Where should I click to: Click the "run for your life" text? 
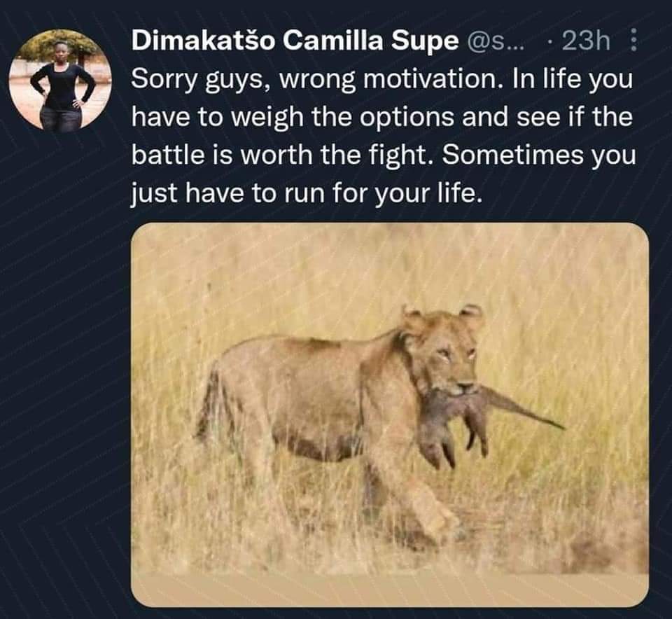pyautogui.click(x=384, y=193)
